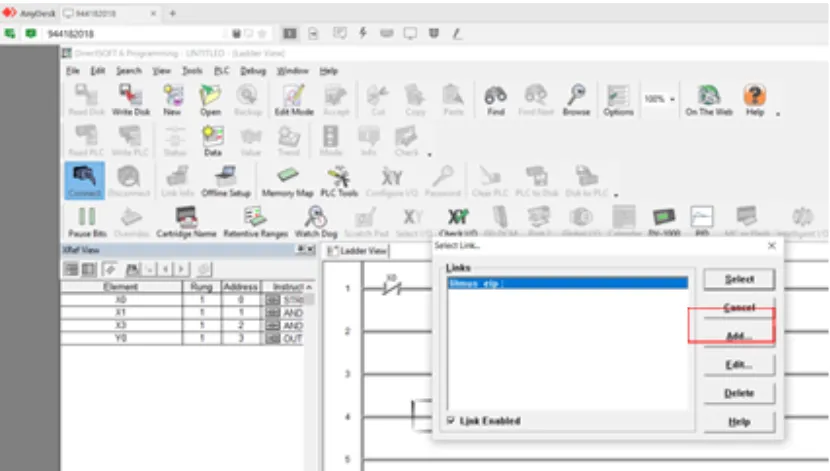
Task: Toggle the Link Enabled checkbox
Action: (451, 421)
